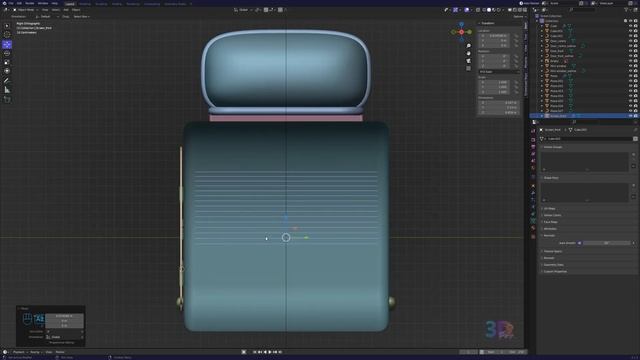Open Global transform orientation dropdown in header
This screenshot has width=640, height=360.
coord(244,10)
